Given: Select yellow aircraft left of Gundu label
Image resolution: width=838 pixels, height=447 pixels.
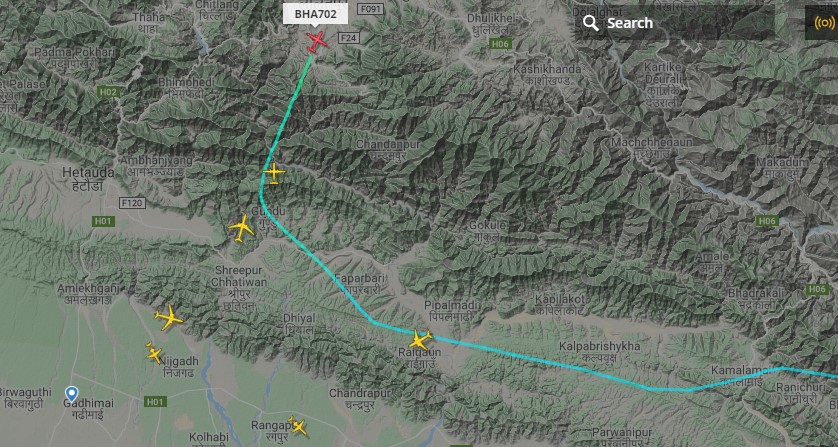Looking at the screenshot, I should point(241,228).
